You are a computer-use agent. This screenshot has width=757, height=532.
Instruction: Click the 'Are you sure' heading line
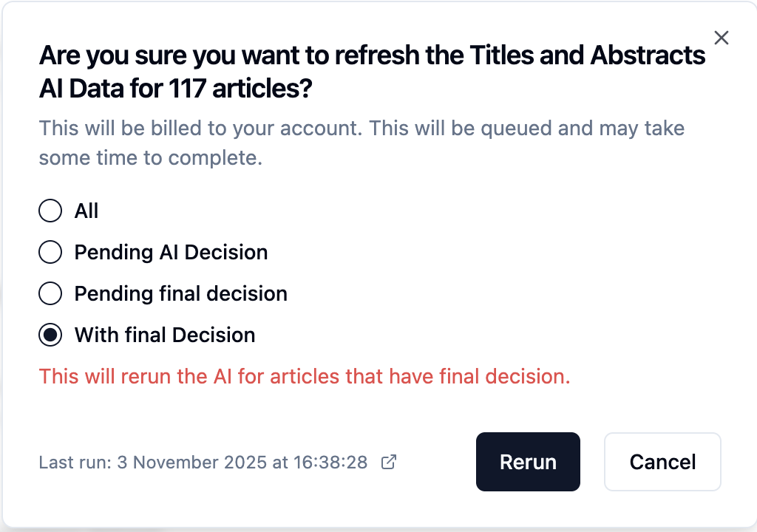coord(372,55)
